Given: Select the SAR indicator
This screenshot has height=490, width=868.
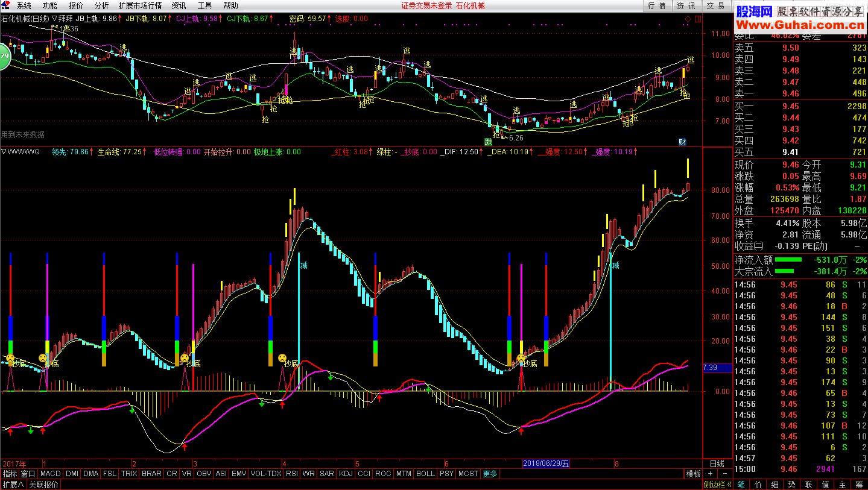Looking at the screenshot, I should 327,474.
